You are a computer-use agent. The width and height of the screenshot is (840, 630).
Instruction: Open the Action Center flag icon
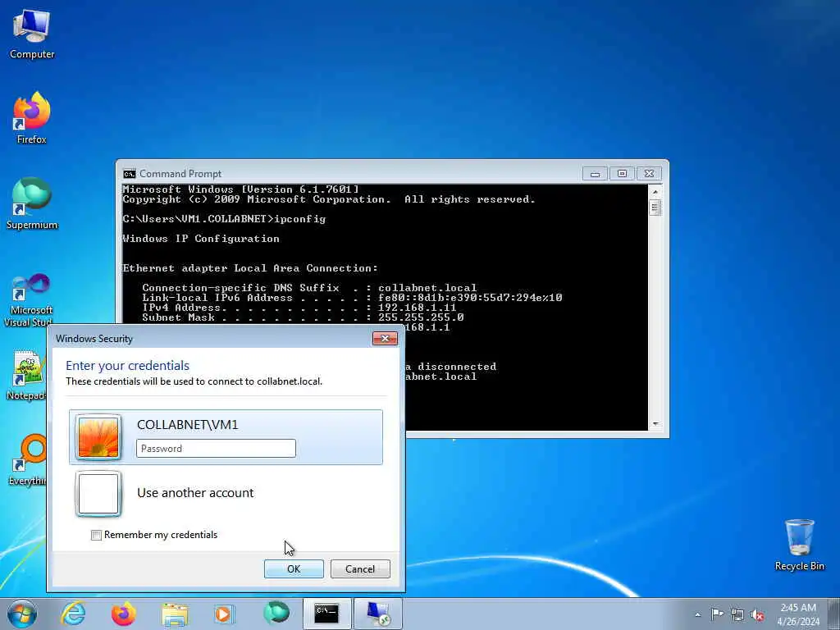point(716,614)
